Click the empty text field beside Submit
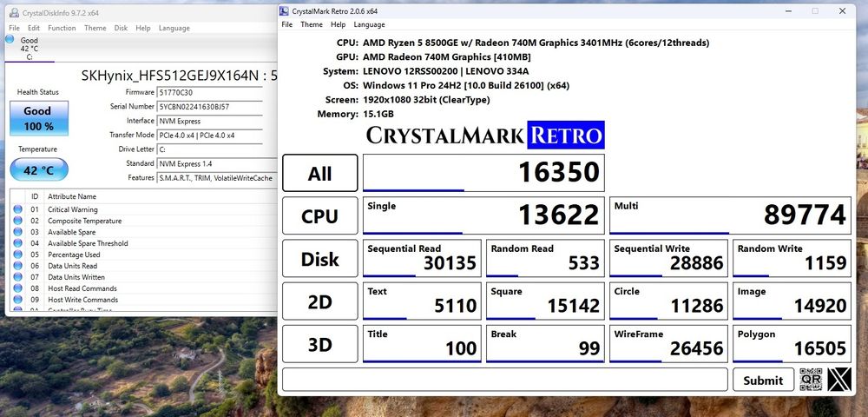Viewport: 868px width, 417px height. click(504, 380)
